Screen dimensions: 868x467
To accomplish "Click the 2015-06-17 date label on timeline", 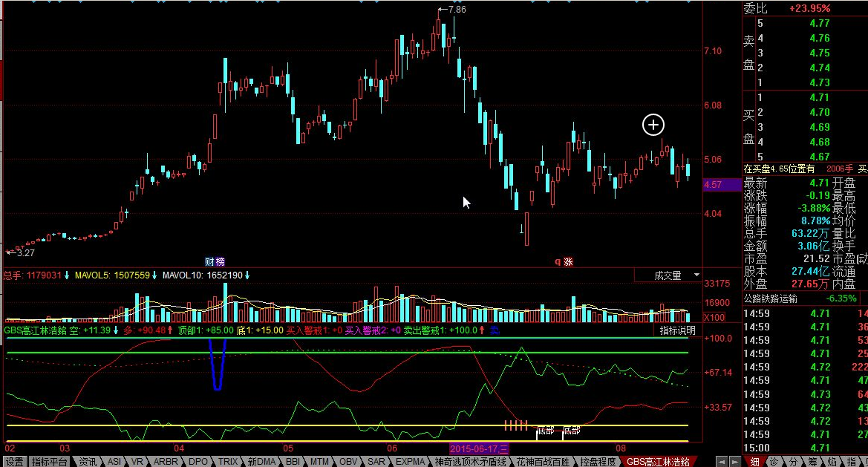I will [x=479, y=448].
